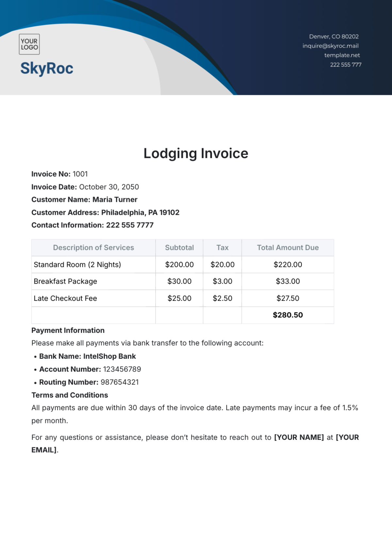Click the invoice date October 30, 2050
This screenshot has height=556, width=392.
pos(109,187)
